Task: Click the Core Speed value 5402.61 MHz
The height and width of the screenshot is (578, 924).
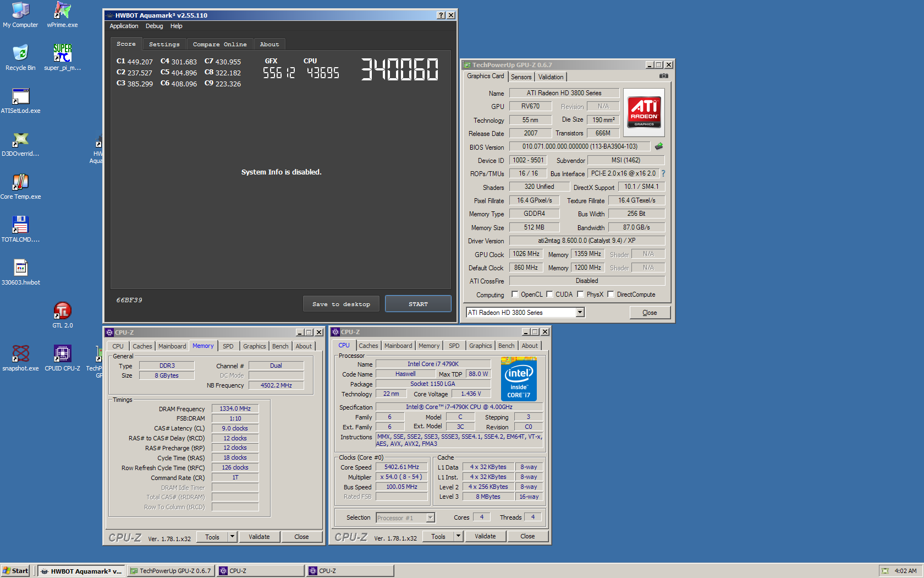Action: [x=402, y=467]
